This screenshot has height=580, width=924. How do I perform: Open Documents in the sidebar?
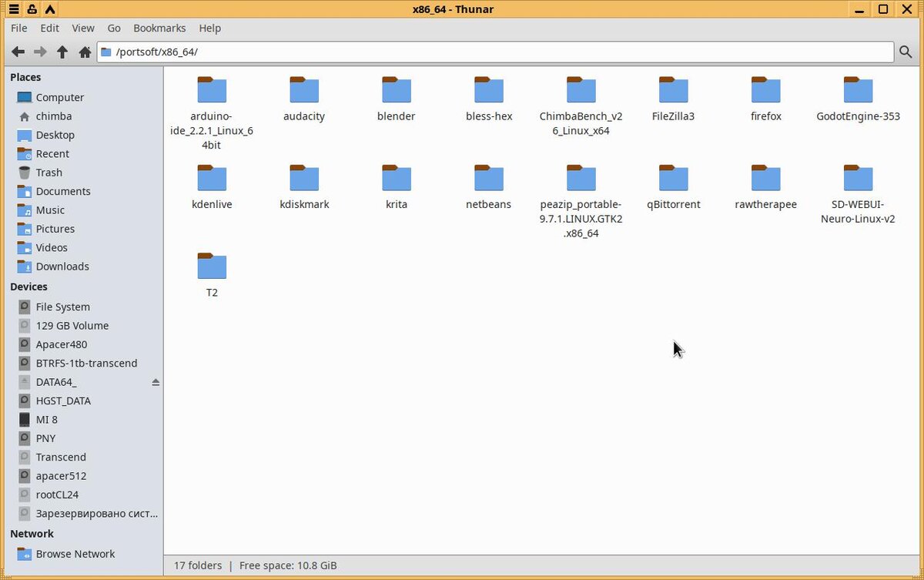pos(82,191)
